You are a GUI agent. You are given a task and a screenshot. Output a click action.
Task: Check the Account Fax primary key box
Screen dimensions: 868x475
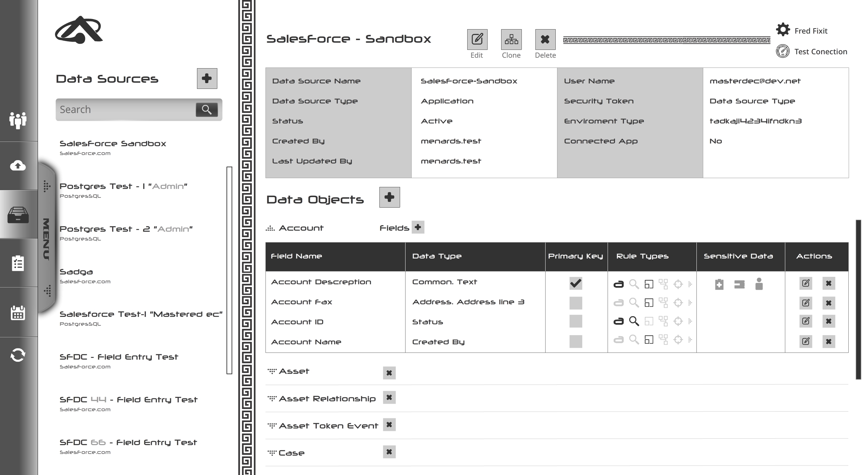[x=576, y=303]
